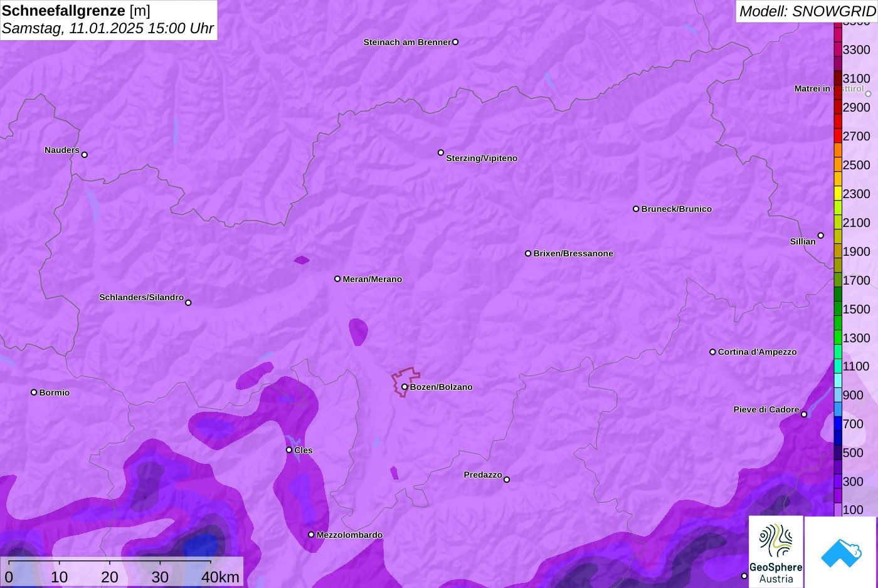Click the 10 mark on scale bar

[x=60, y=577]
